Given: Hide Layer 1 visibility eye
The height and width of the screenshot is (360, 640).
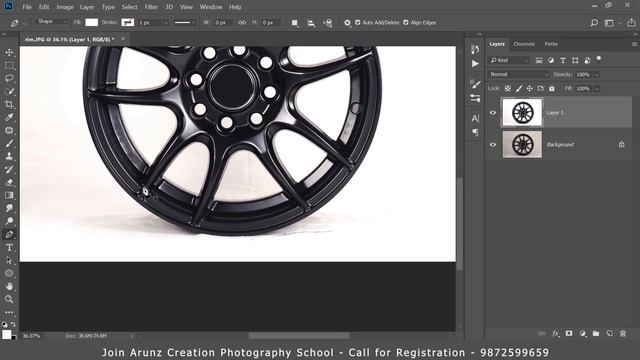Looking at the screenshot, I should (x=493, y=113).
